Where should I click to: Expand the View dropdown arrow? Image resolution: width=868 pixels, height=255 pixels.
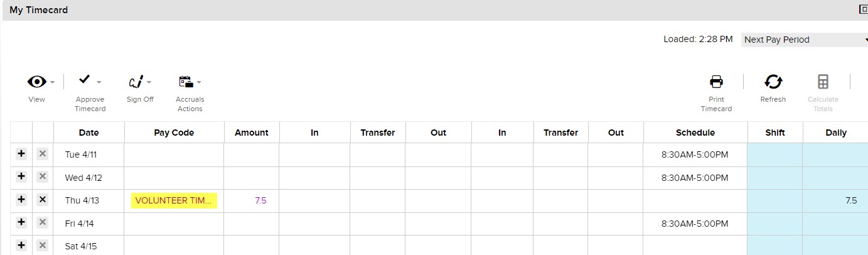(53, 82)
